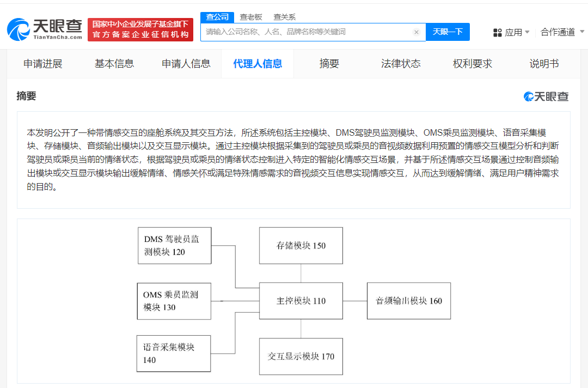Viewport: 588px width, 388px height.
Task: Switch to the 法律状态 tab
Action: tap(401, 63)
